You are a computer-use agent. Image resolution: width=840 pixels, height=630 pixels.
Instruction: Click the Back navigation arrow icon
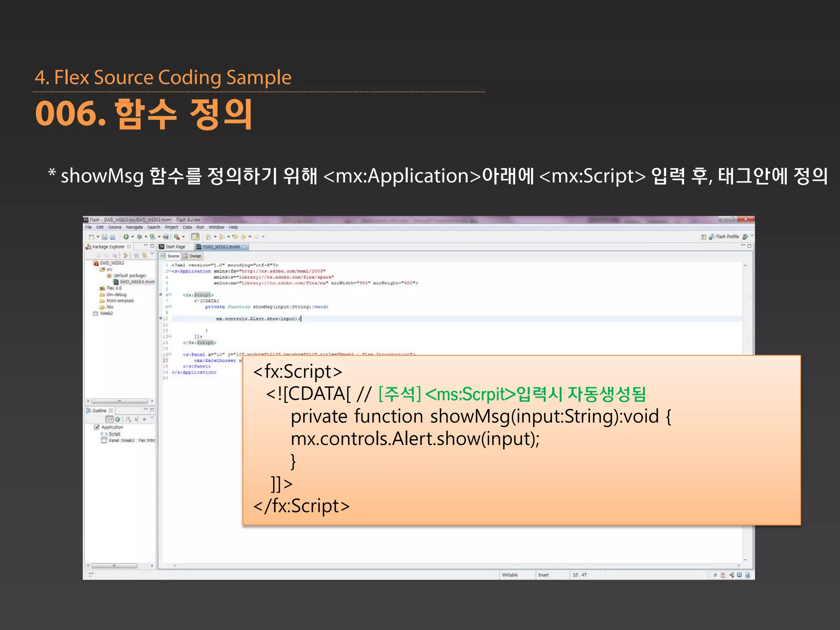coord(243,237)
